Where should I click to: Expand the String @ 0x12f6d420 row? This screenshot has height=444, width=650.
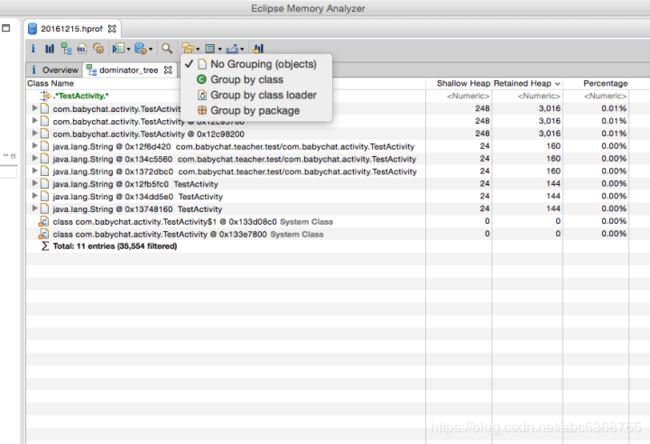click(x=35, y=146)
